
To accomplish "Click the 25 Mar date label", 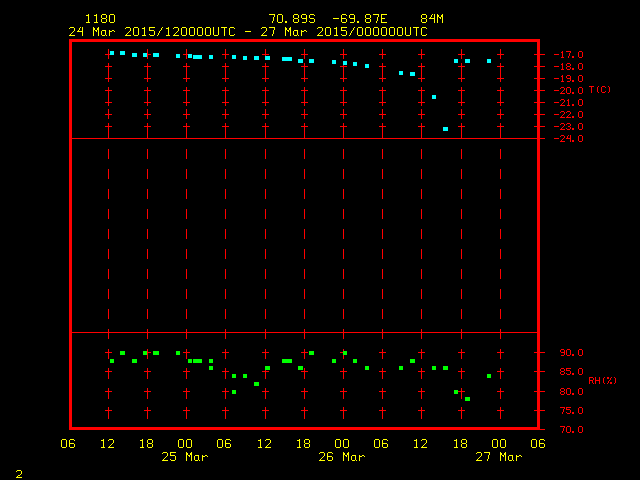I will point(185,457).
